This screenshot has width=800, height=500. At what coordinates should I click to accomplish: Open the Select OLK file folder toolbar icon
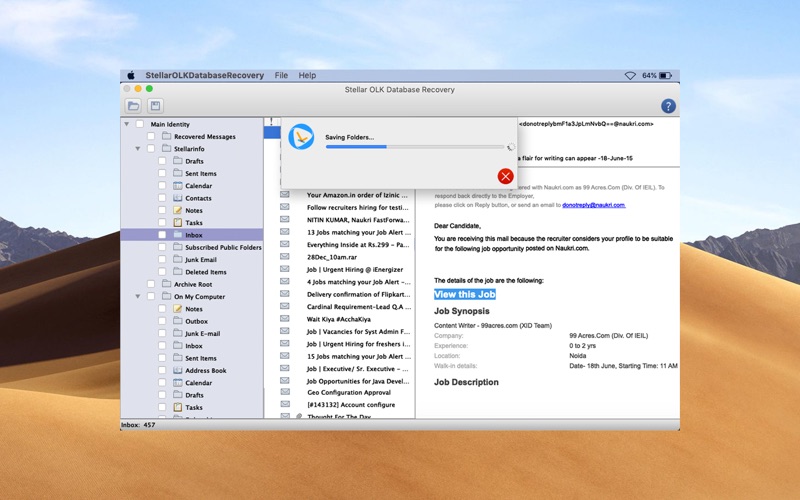133,106
